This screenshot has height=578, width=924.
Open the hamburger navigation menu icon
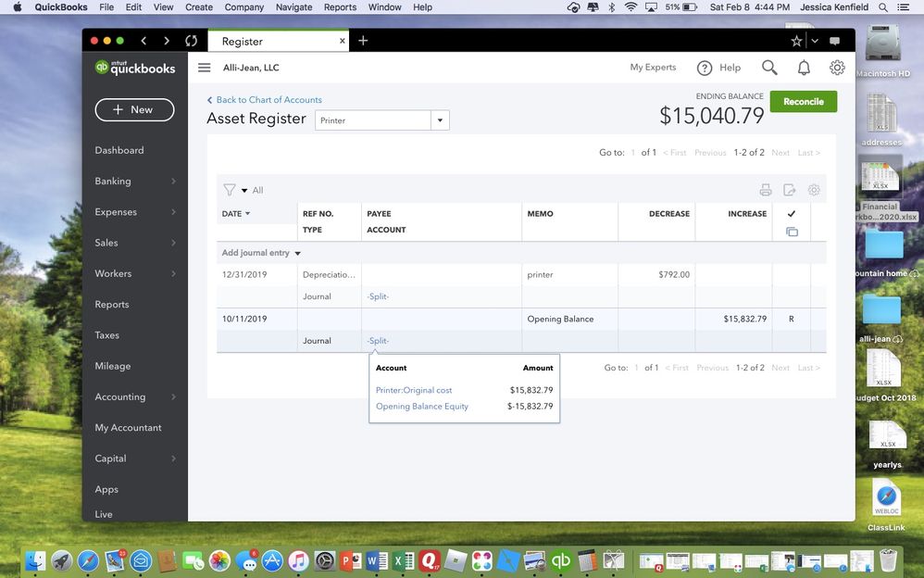tap(204, 68)
